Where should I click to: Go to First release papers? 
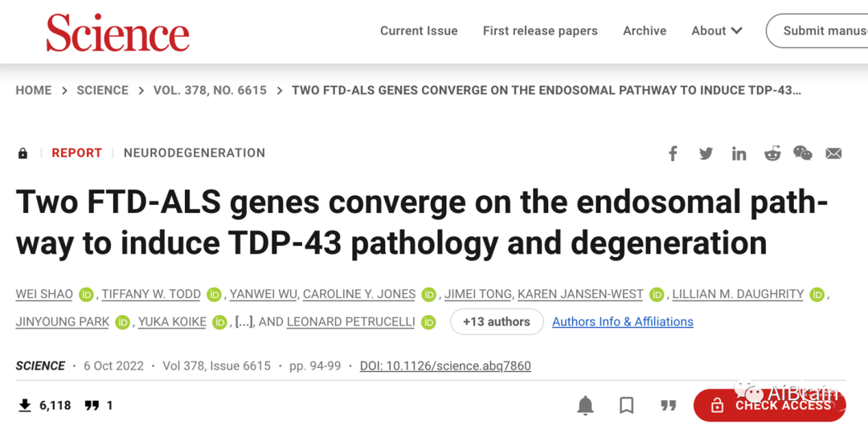(540, 31)
